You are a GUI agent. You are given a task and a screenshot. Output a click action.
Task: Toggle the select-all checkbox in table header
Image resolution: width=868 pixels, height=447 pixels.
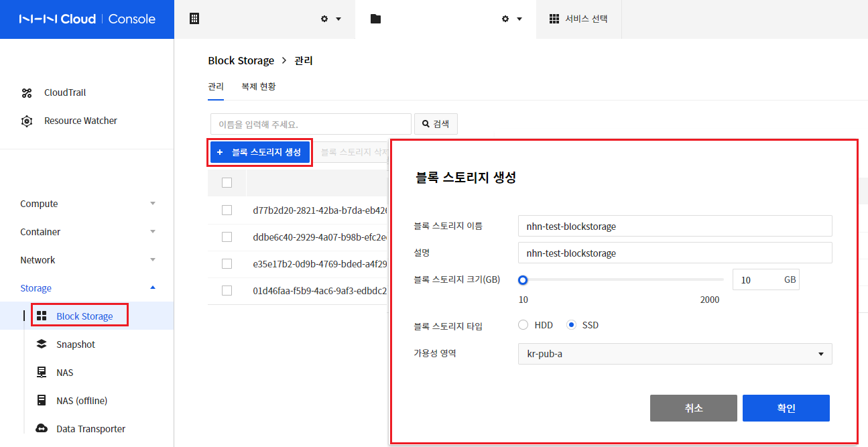[x=227, y=182]
